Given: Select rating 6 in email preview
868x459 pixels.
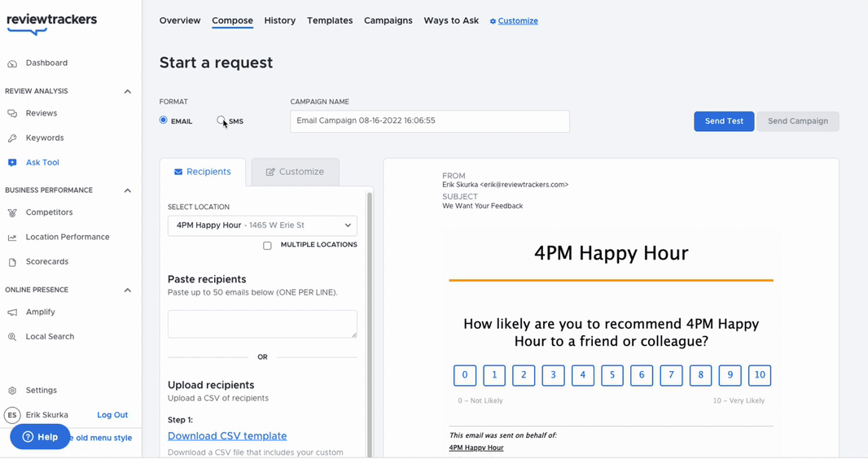Looking at the screenshot, I should tap(642, 375).
